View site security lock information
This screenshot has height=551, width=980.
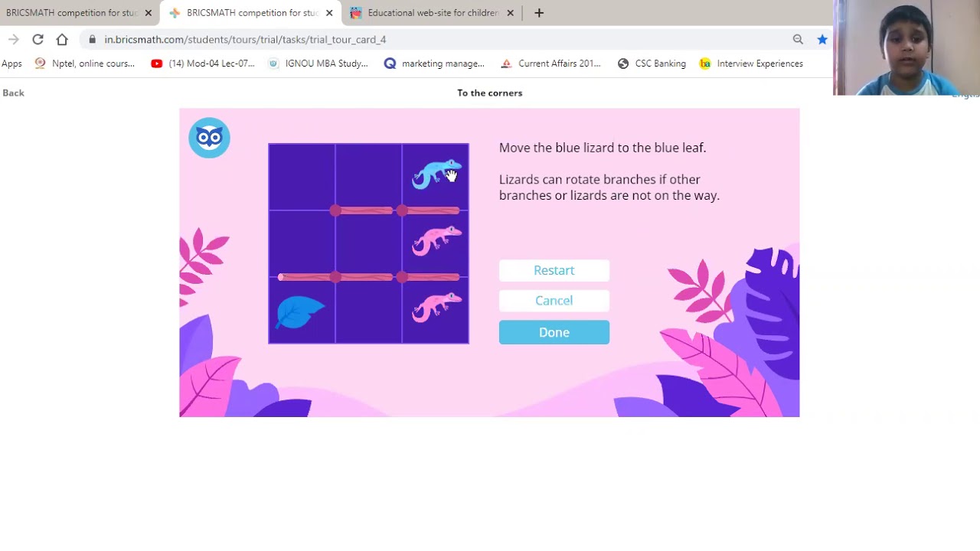[93, 39]
